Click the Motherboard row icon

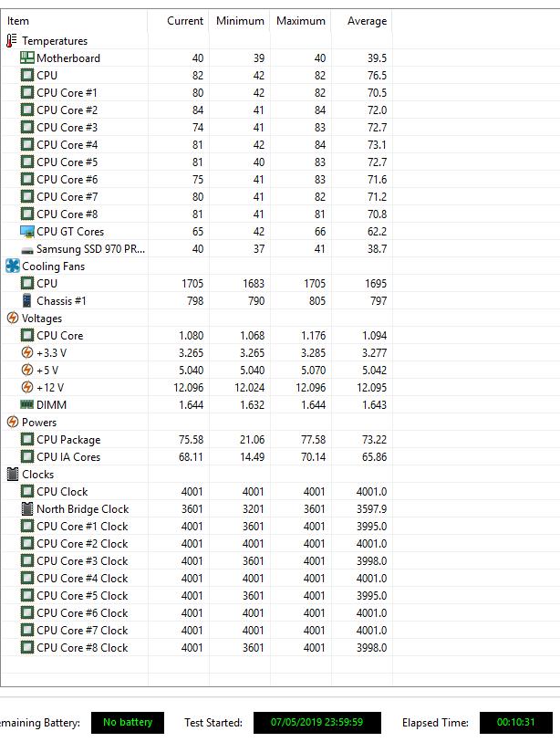27,57
